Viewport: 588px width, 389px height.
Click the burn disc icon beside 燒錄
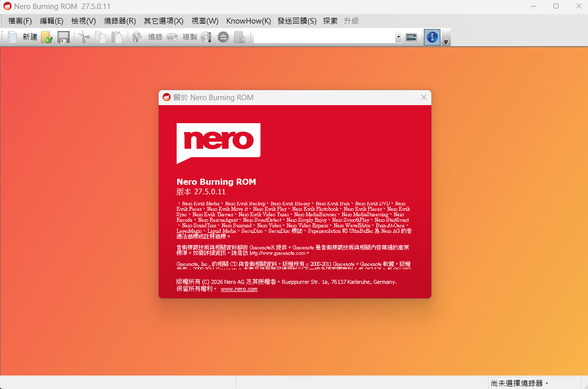pos(137,37)
